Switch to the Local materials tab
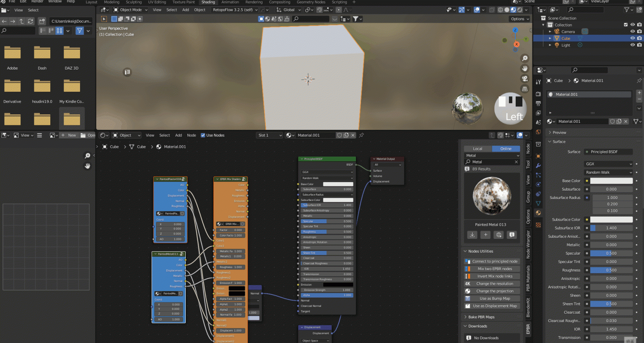 click(x=477, y=148)
